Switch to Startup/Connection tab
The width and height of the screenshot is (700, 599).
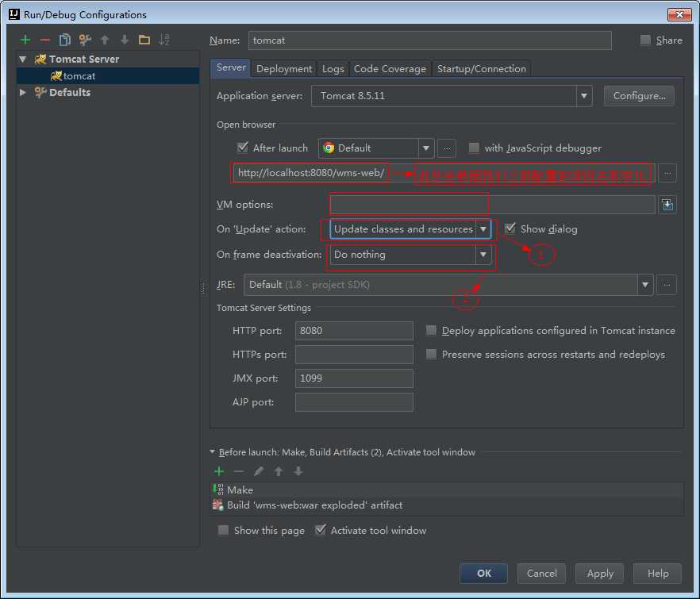pos(481,69)
